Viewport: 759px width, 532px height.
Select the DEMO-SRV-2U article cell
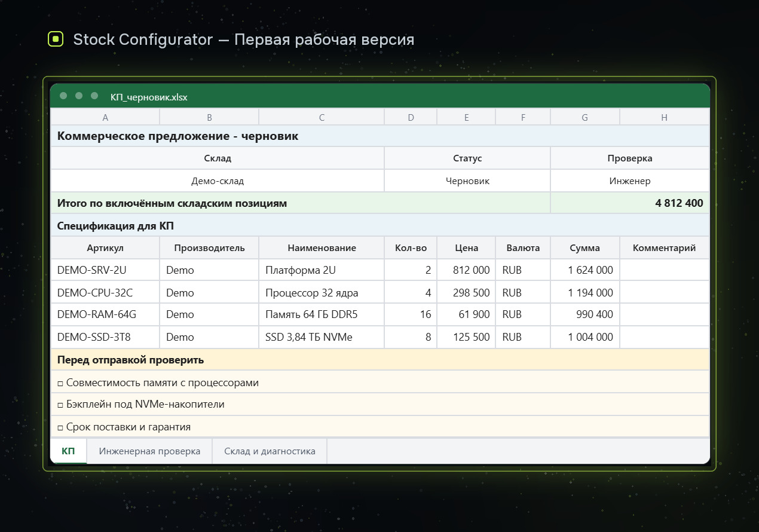click(x=105, y=270)
